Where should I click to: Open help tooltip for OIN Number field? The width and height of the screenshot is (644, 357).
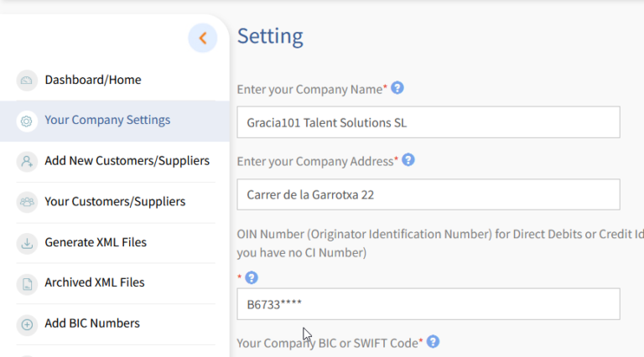pyautogui.click(x=252, y=277)
